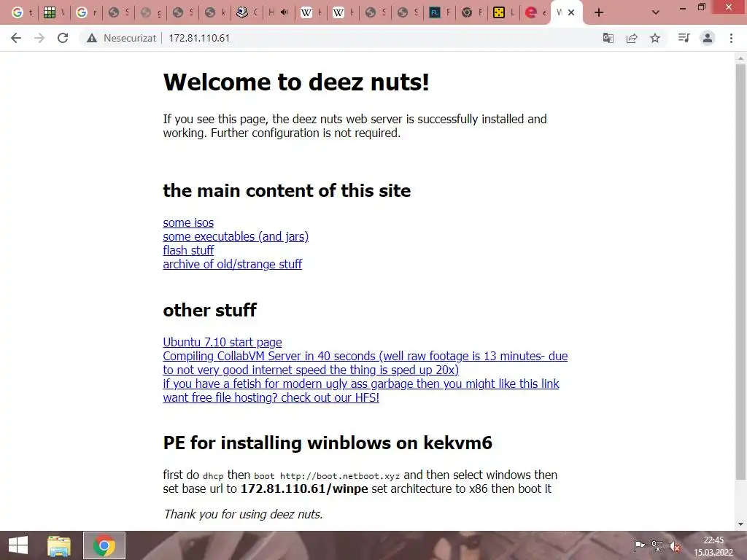This screenshot has height=560, width=747.
Task: Open the flash stuff link
Action: click(188, 251)
